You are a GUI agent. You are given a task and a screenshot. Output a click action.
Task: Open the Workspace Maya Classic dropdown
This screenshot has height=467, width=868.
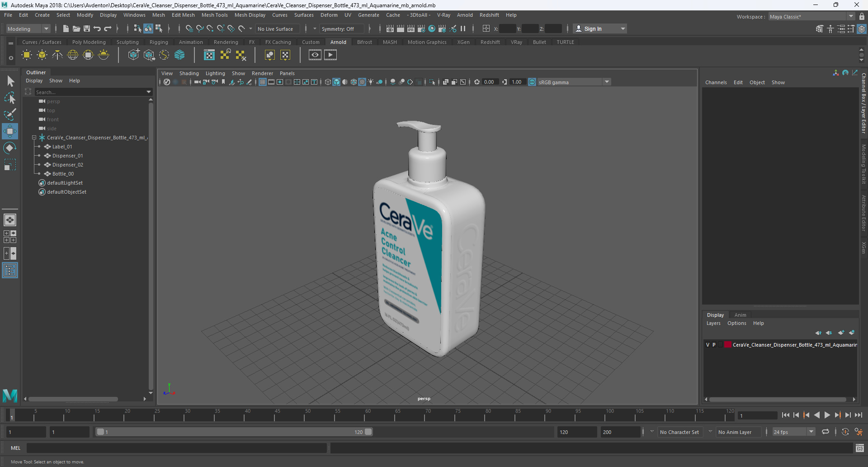[811, 17]
